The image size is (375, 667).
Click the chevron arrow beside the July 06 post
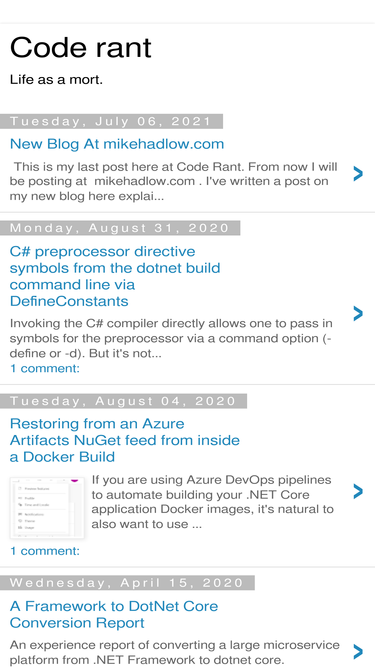point(358,174)
